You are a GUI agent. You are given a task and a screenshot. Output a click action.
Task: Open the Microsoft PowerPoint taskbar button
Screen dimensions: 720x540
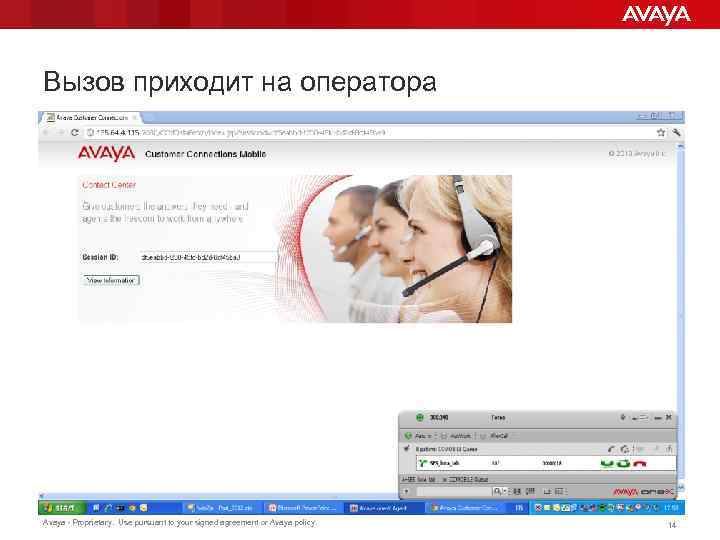(303, 508)
